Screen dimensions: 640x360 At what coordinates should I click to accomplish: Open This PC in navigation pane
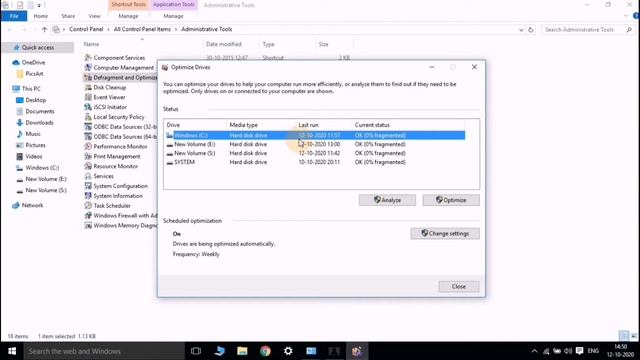[31, 89]
